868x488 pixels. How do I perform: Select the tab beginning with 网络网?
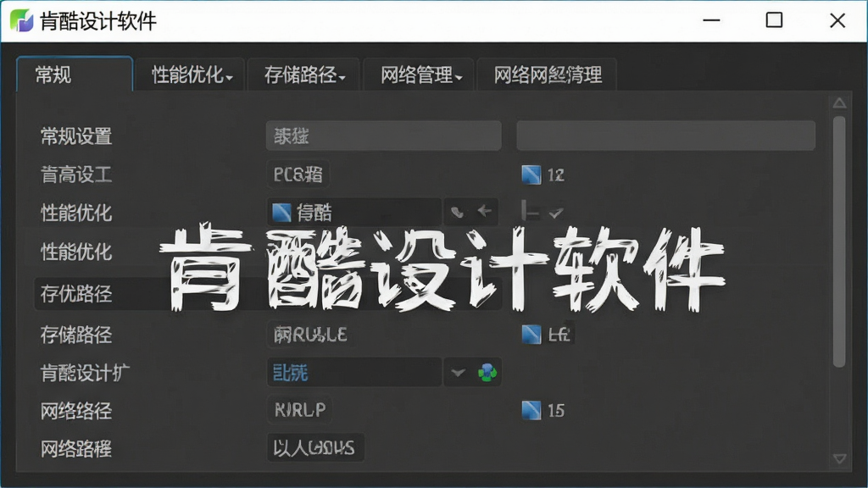(x=547, y=75)
